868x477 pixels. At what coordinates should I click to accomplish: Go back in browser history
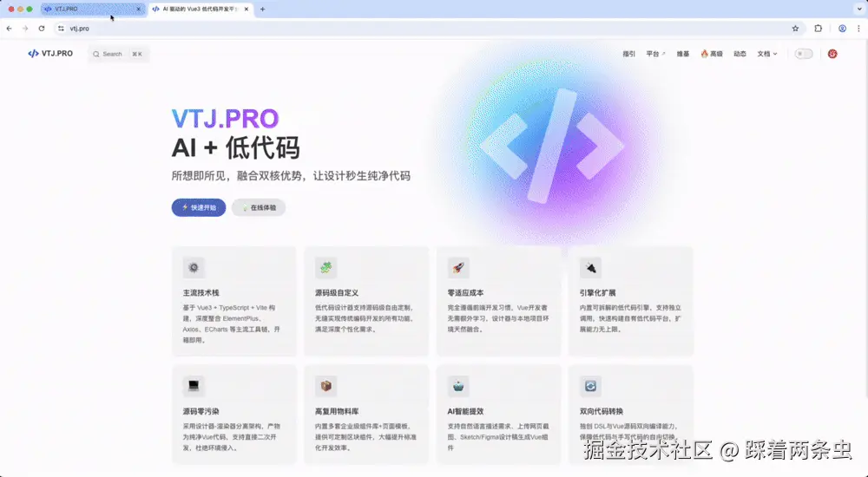coord(10,29)
